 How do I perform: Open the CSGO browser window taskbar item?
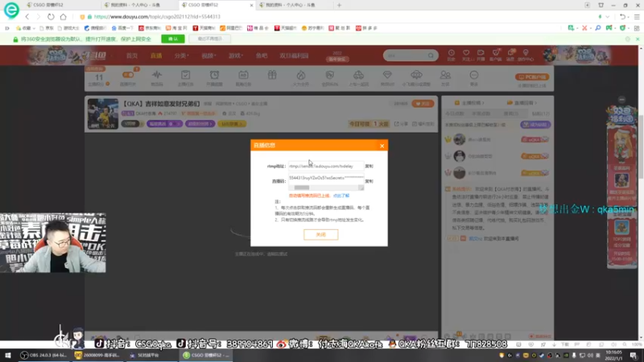207,356
